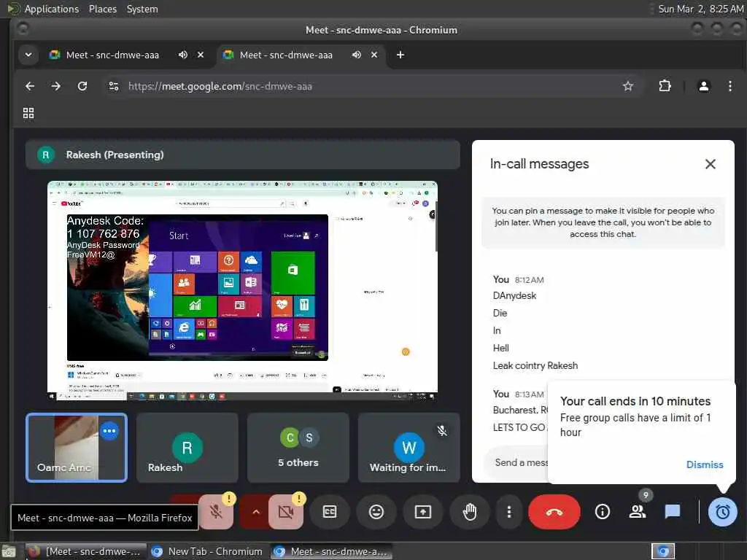Select the Waiting for im... participant tile
The height and width of the screenshot is (560, 747).
click(409, 448)
